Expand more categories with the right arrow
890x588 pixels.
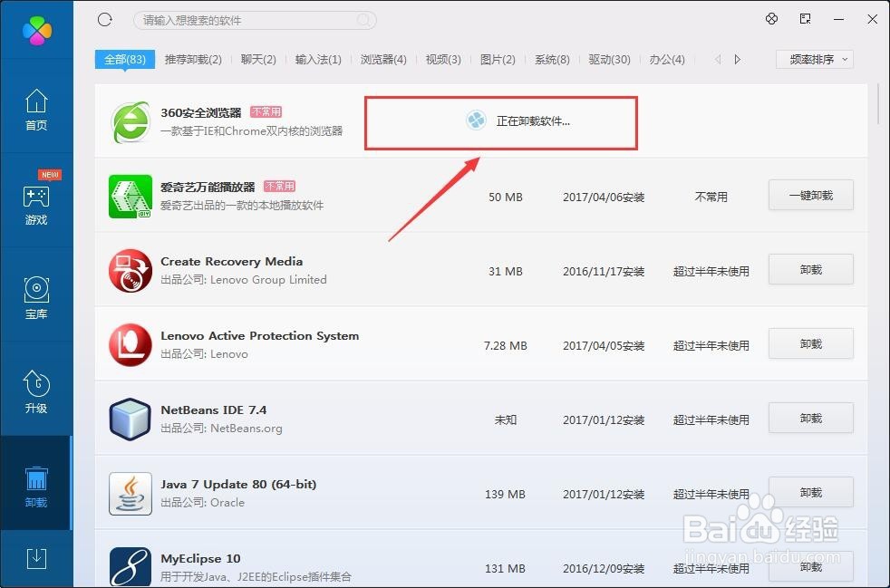pyautogui.click(x=736, y=59)
